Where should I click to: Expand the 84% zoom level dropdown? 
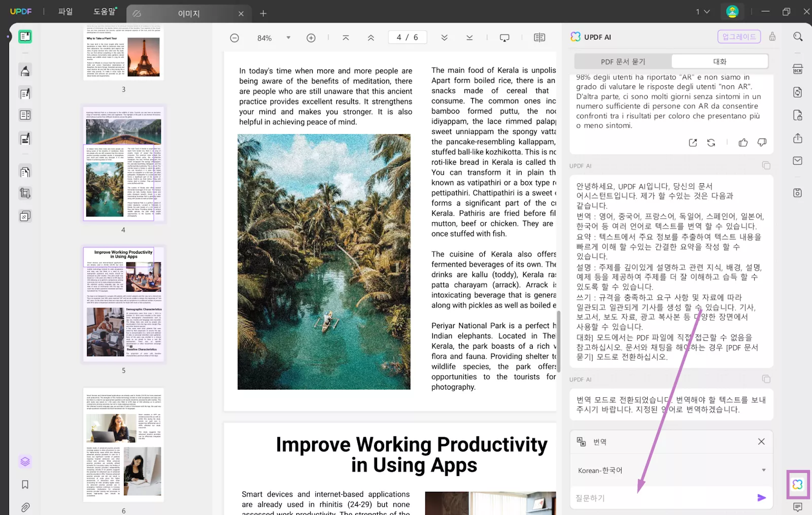(288, 38)
